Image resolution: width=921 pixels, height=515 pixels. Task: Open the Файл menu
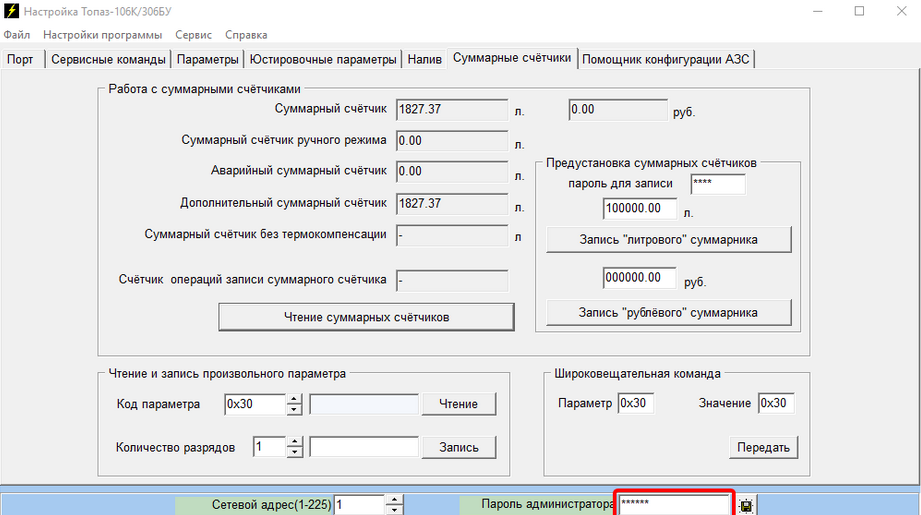16,35
